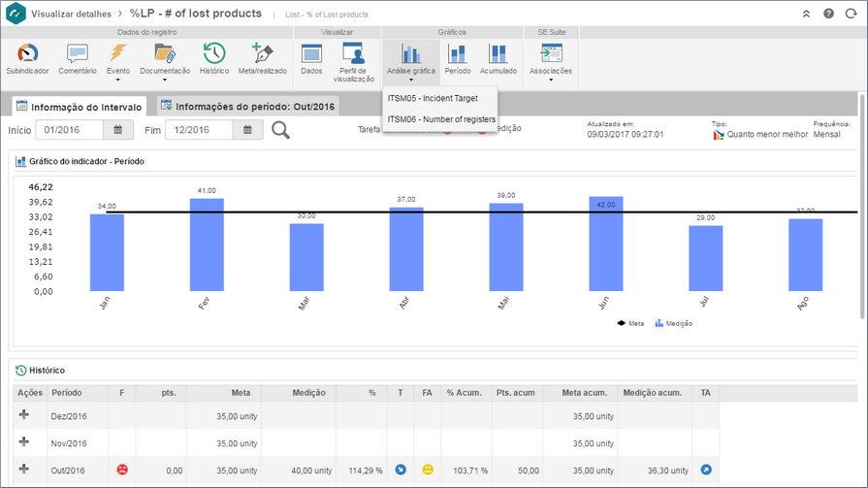Viewport: 868px width, 488px height.
Task: Open the help question mark icon
Action: click(x=828, y=14)
